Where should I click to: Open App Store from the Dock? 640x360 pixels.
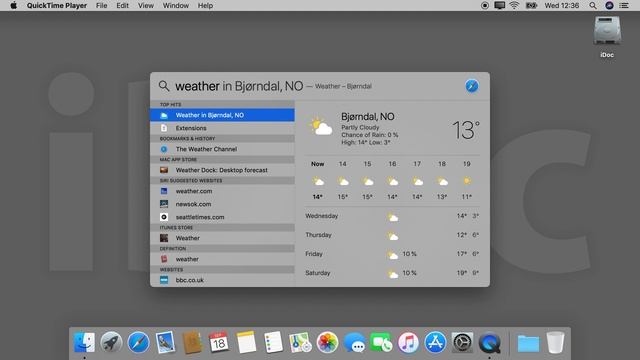pyautogui.click(x=435, y=342)
